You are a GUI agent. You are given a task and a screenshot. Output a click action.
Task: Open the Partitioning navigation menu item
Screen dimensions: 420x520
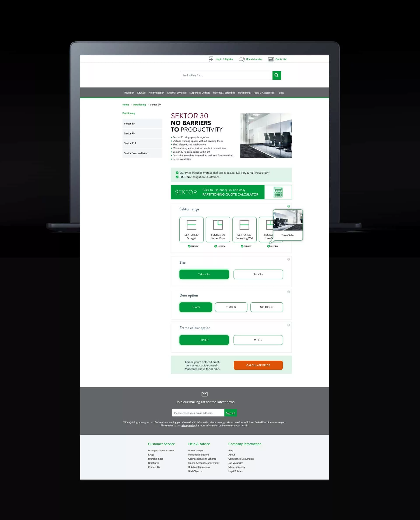click(x=243, y=92)
